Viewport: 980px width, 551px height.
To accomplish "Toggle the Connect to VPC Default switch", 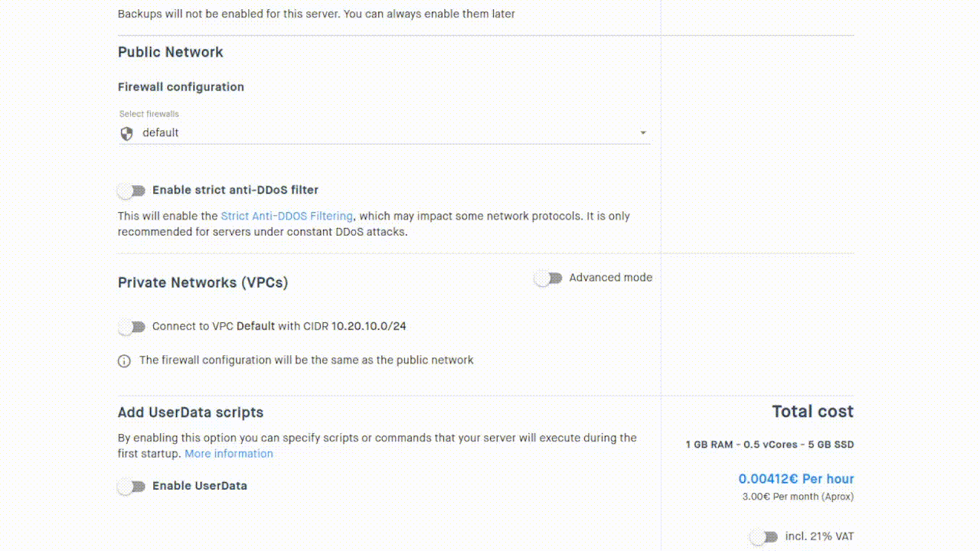I will pos(132,328).
